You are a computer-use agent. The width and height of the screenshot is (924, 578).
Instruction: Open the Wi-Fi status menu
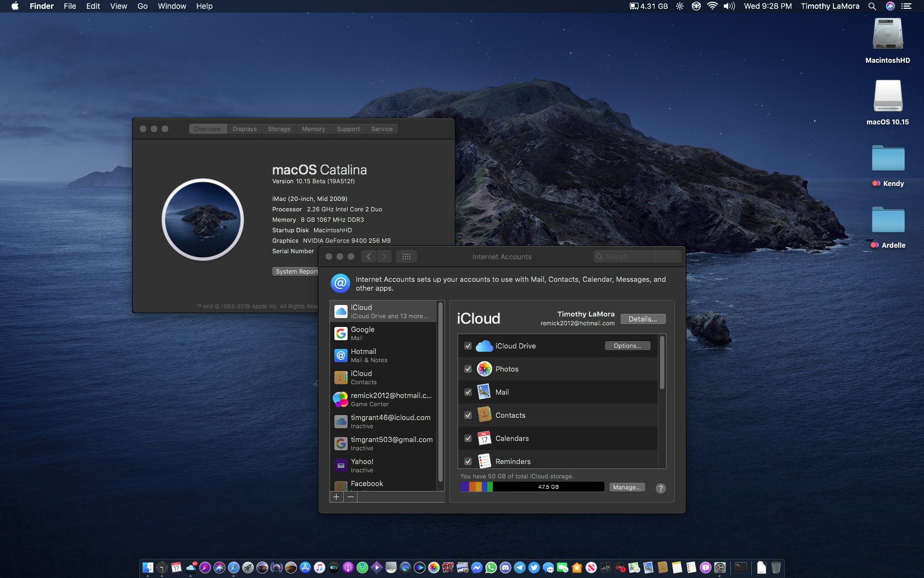pos(712,6)
